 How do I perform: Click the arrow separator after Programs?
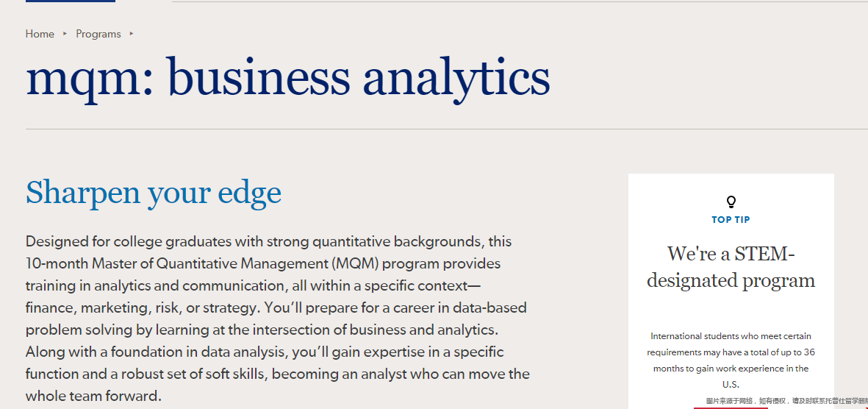point(132,34)
